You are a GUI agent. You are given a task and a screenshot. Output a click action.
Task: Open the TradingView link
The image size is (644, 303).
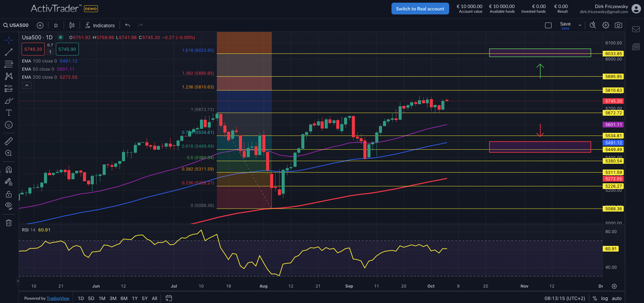click(x=58, y=298)
